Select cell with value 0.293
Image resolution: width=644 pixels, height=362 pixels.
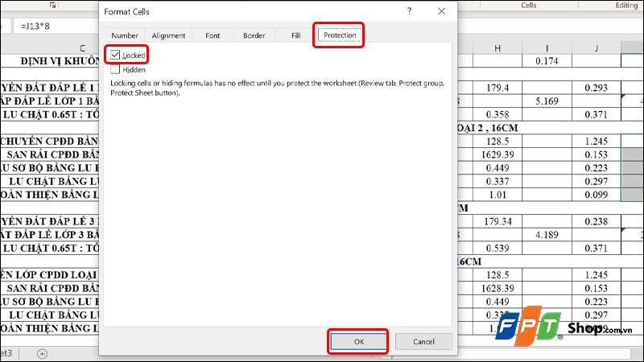click(x=596, y=88)
